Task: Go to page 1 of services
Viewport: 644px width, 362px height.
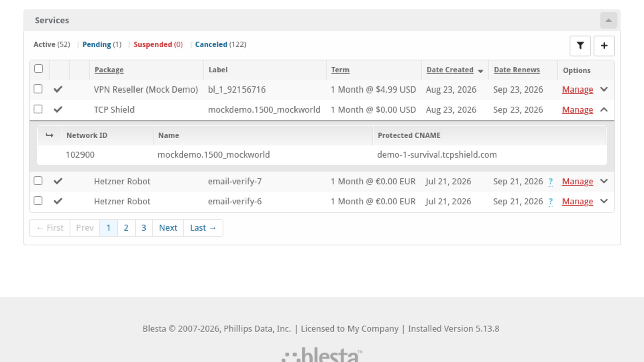Action: (x=109, y=228)
